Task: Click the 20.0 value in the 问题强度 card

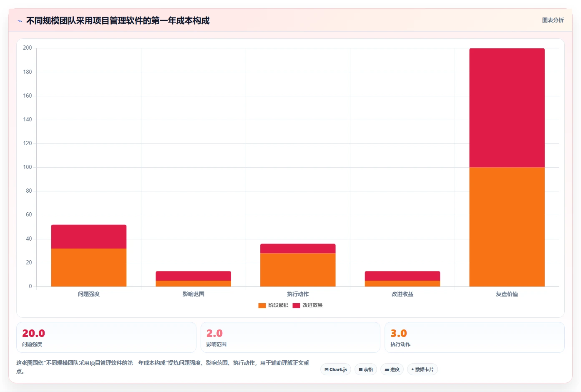Action: (x=33, y=333)
